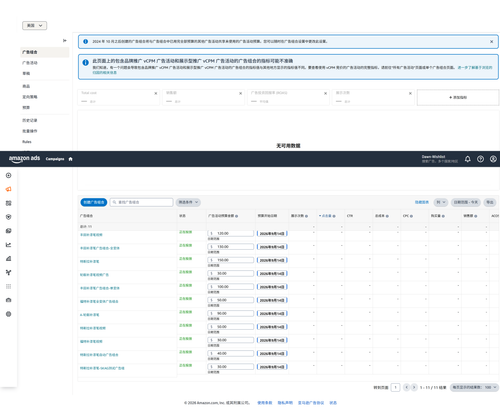Open 定向策略 in the side menu

[x=30, y=97]
